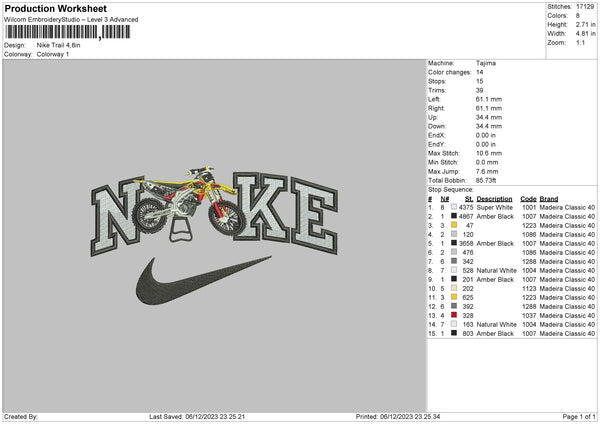Click the Zoom value 1:1

[580, 42]
